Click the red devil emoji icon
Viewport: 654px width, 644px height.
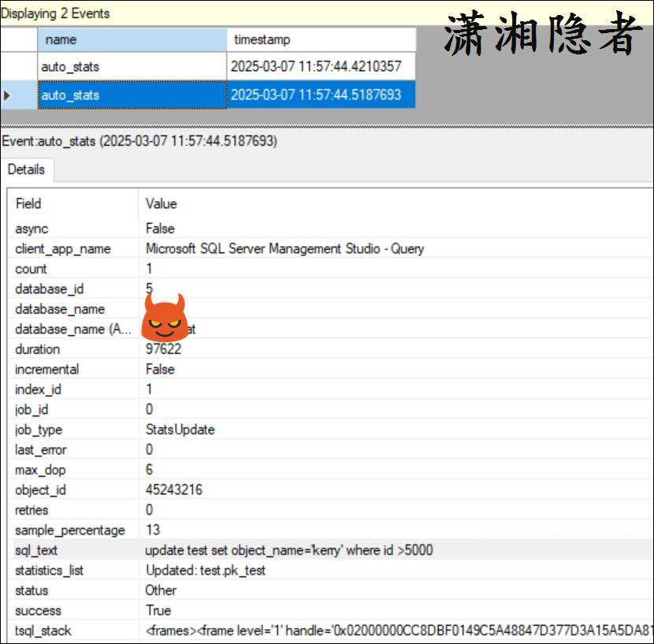coord(165,318)
